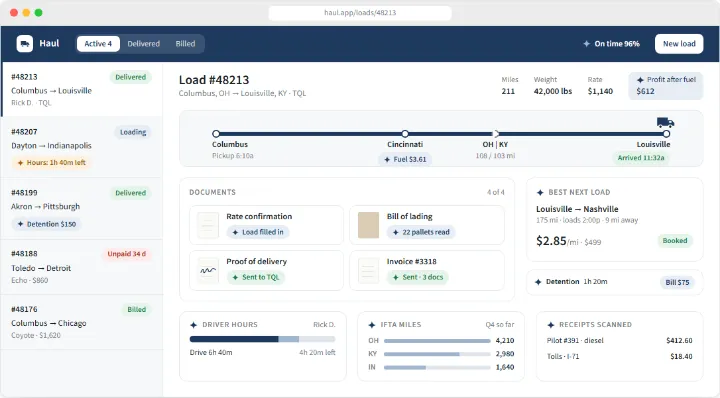The width and height of the screenshot is (720, 398).
Task: Click the OH IFTA miles bar
Action: pos(437,341)
